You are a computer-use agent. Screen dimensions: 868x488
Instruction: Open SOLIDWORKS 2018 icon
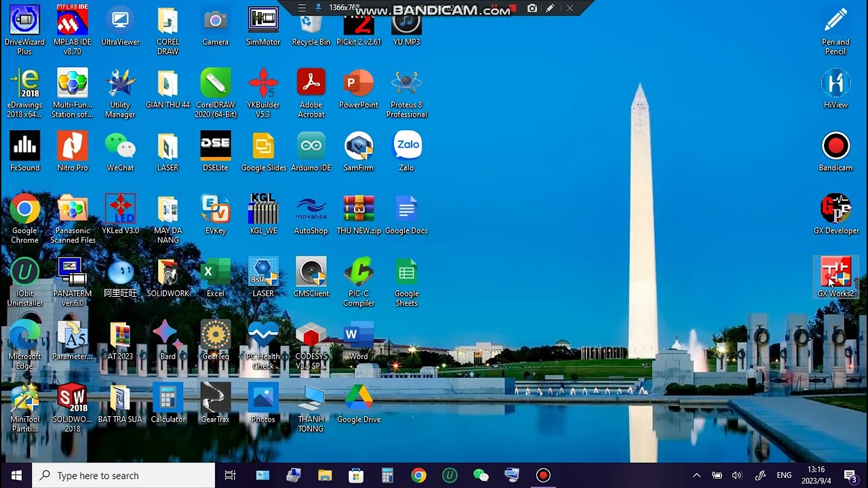point(73,408)
